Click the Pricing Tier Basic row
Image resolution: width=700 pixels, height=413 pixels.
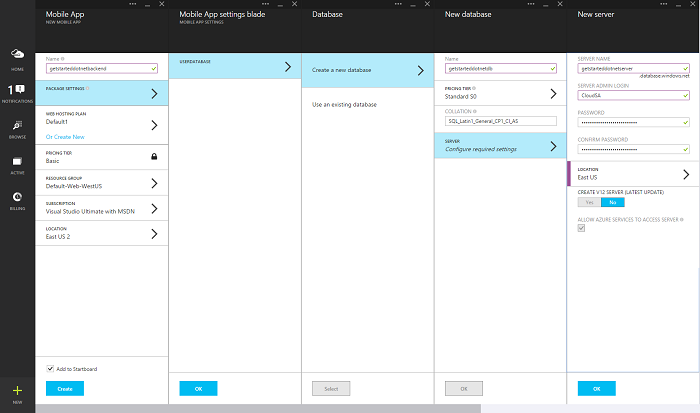point(102,157)
